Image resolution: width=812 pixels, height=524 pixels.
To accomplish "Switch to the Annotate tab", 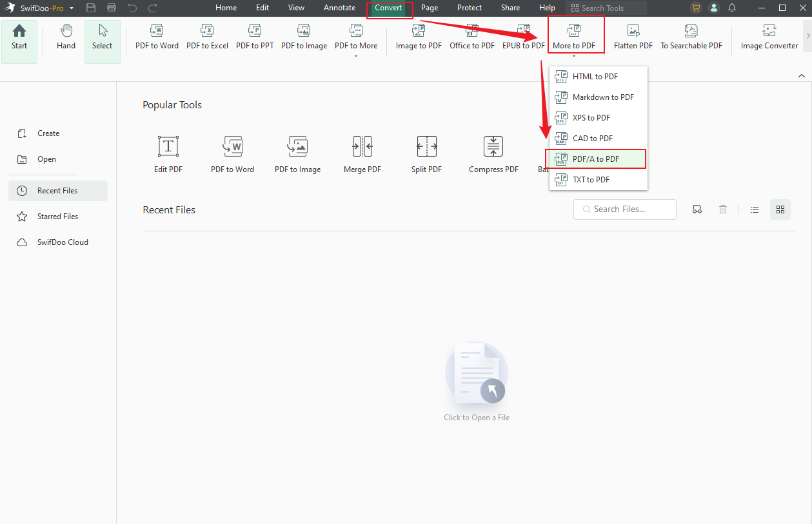I will (339, 8).
